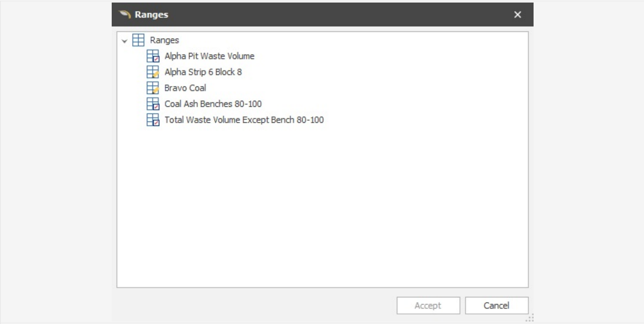This screenshot has width=644, height=324.
Task: Click the resize grip at dialog corner
Action: 531,318
